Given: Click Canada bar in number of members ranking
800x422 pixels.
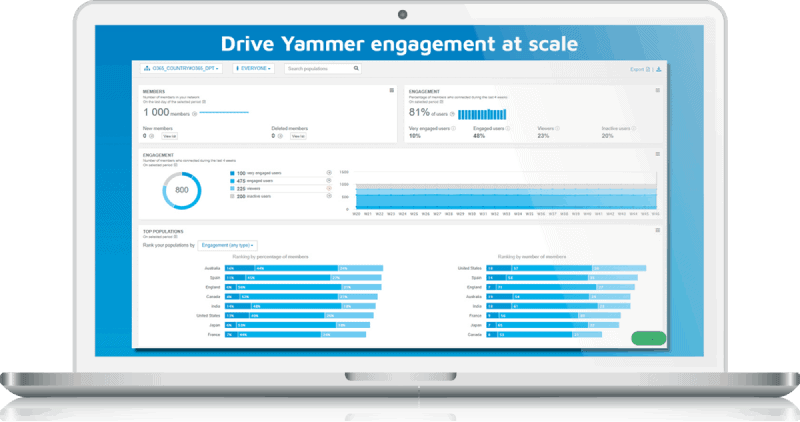Looking at the screenshot, I should [x=544, y=335].
